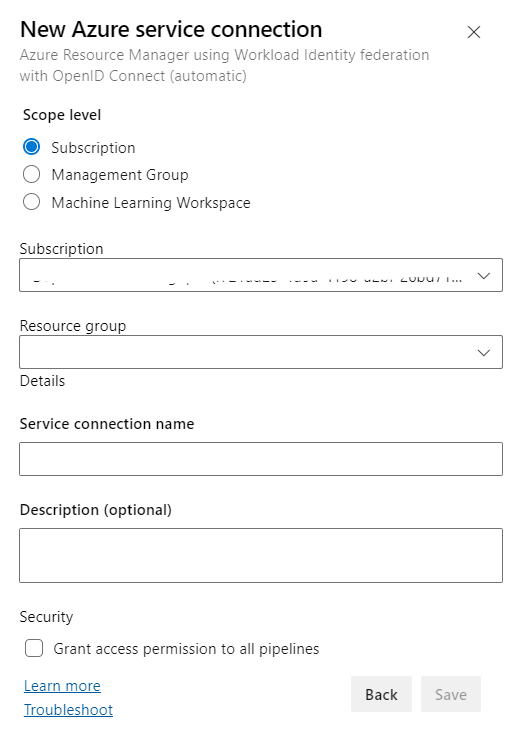Viewport: 515px width, 751px height.
Task: Click the 'Service connection name' field label
Action: pos(107,424)
